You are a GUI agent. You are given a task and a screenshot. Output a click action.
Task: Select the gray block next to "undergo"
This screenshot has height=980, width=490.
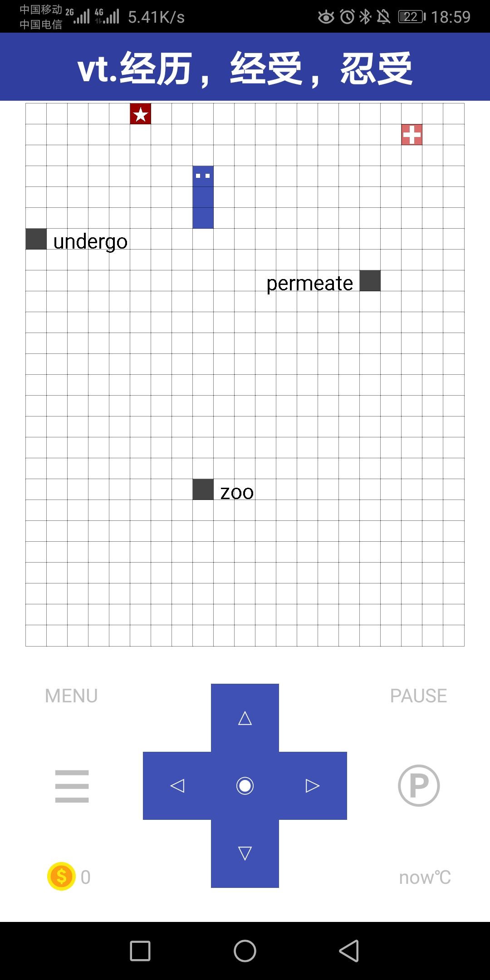(36, 239)
